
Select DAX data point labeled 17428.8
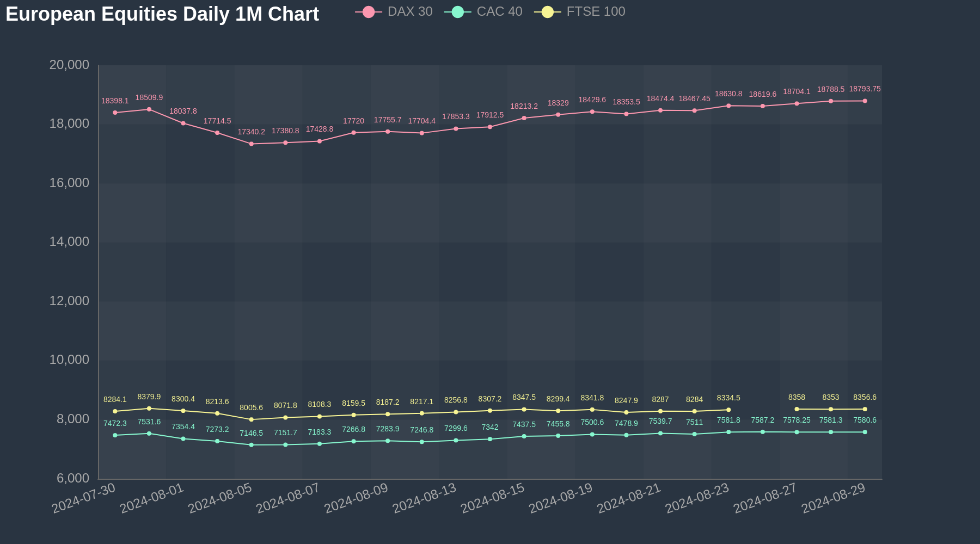[x=320, y=141]
